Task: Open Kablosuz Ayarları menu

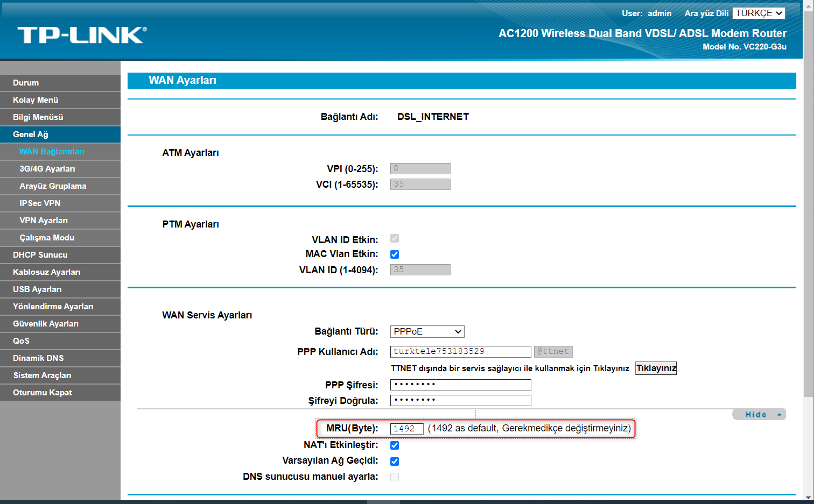Action: tap(60, 272)
